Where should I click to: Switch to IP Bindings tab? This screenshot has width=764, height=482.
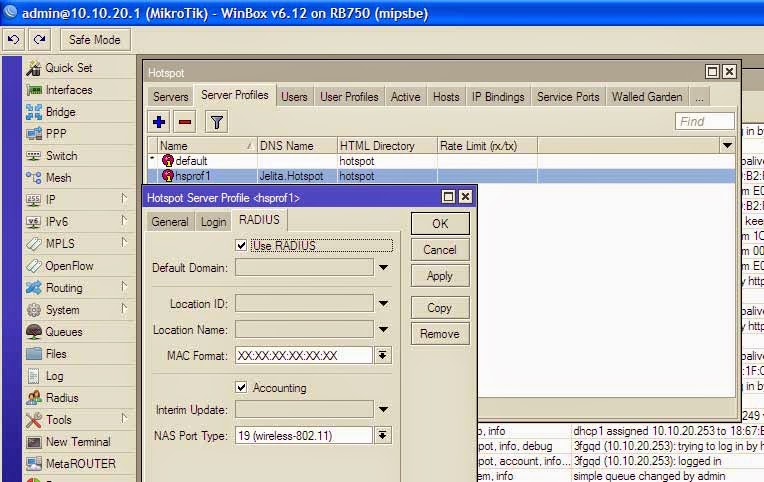tap(498, 97)
